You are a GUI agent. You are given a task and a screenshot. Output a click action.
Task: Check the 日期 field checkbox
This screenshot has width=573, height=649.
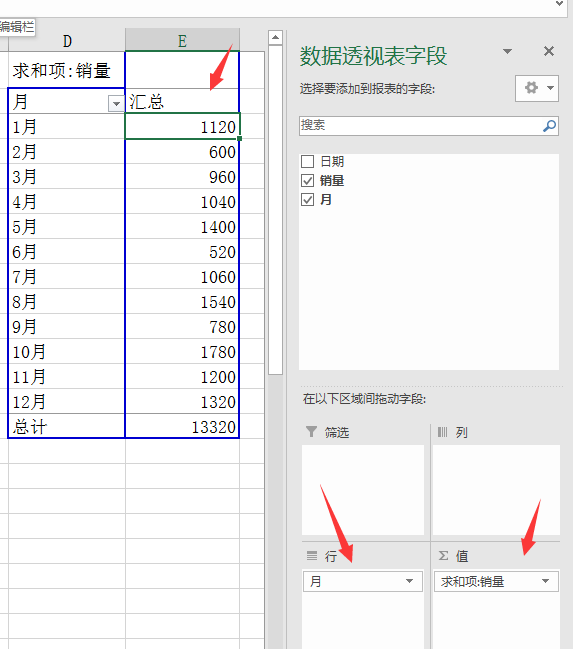307,161
